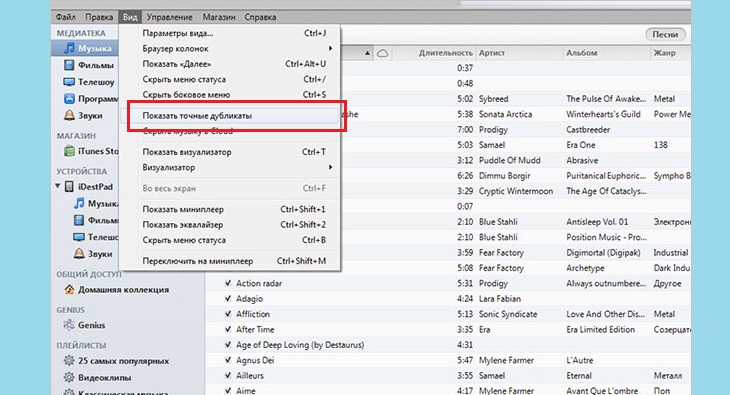Open the Домашняя коллекция house icon

coord(69,290)
